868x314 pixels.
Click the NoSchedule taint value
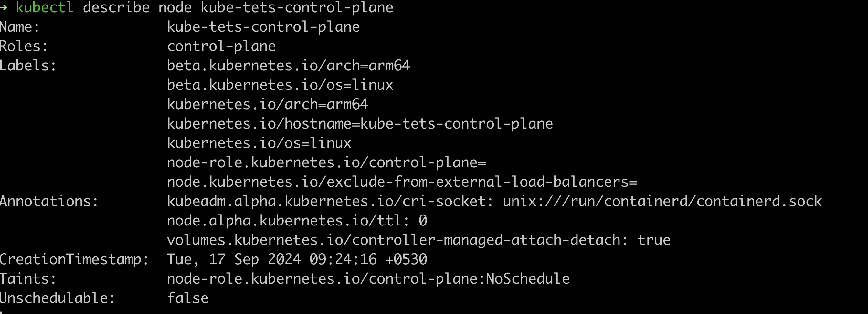527,278
